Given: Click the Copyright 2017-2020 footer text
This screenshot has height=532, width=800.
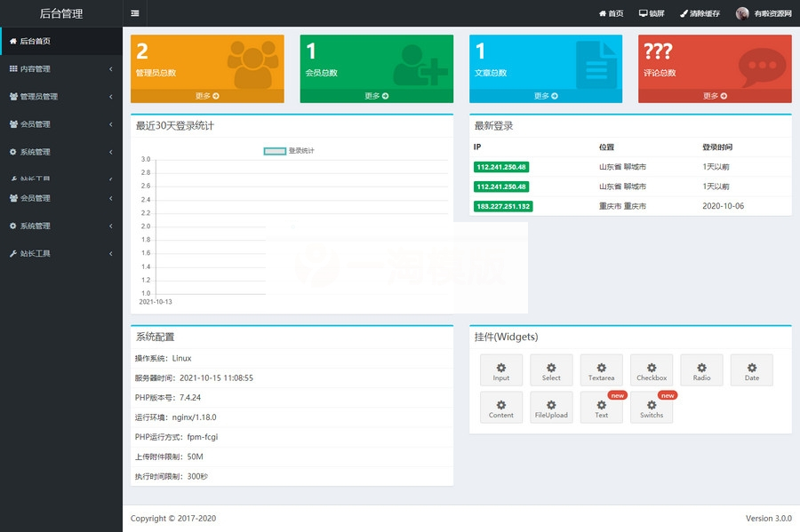Looking at the screenshot, I should [172, 518].
